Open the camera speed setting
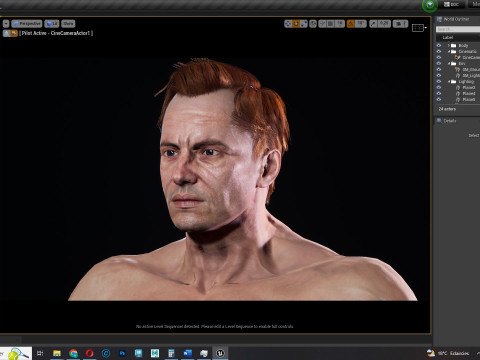480x360 pixels. pos(400,24)
